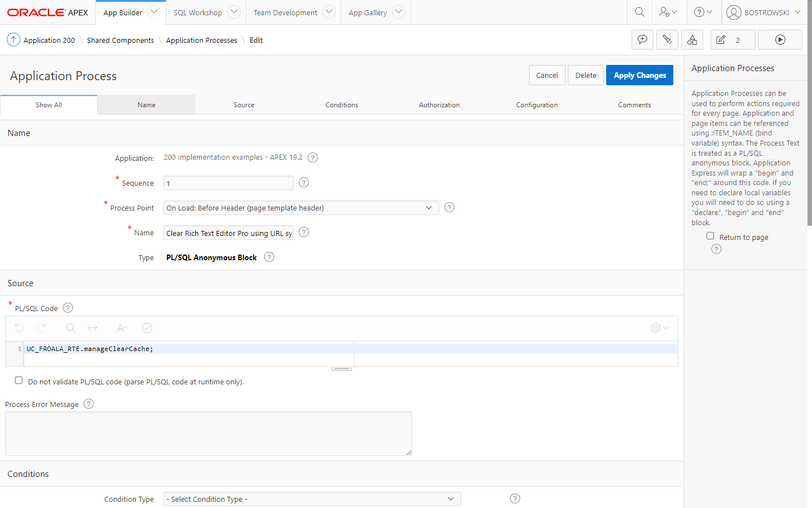Show help below Return to page

716,249
